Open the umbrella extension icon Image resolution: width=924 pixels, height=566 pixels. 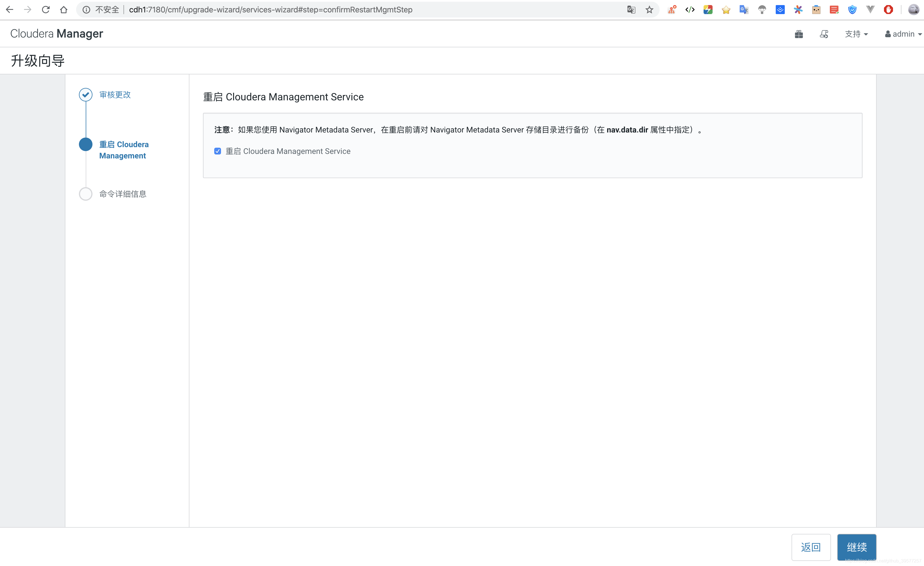[x=762, y=10]
